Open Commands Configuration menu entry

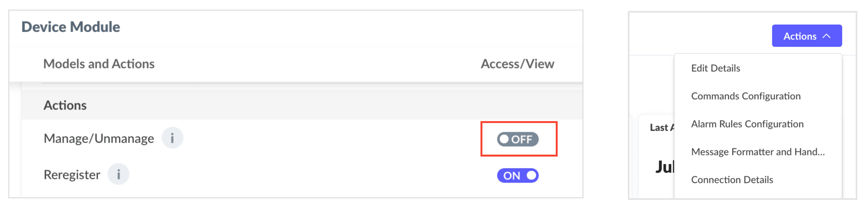pyautogui.click(x=746, y=96)
